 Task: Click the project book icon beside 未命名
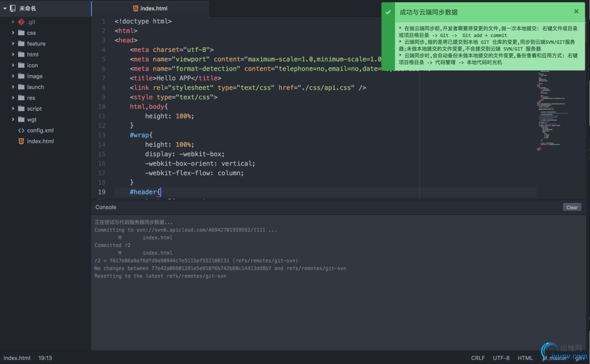12,8
